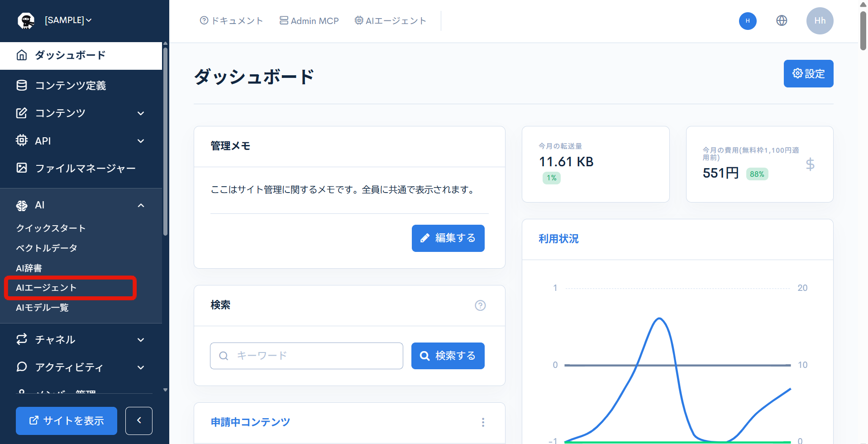Click the 設定 button
Screen dimensions: 868x444
pyautogui.click(x=808, y=73)
